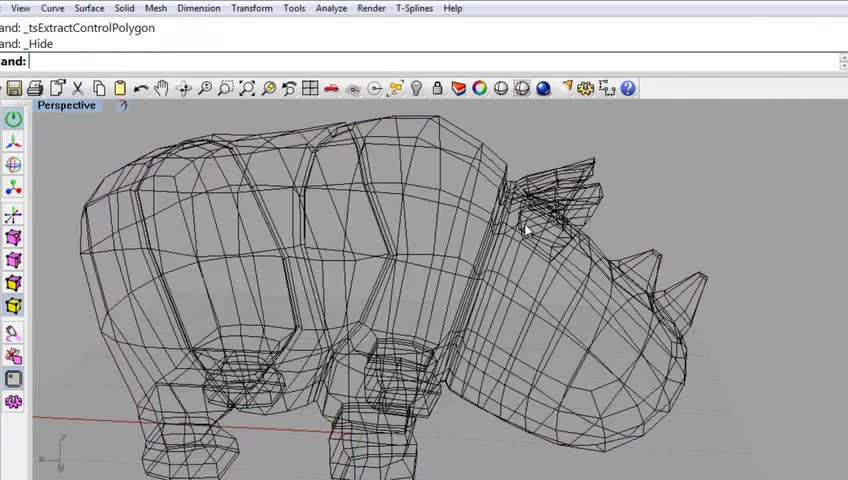This screenshot has height=480, width=848.
Task: Toggle T-Splines green power button
Action: [x=13, y=119]
